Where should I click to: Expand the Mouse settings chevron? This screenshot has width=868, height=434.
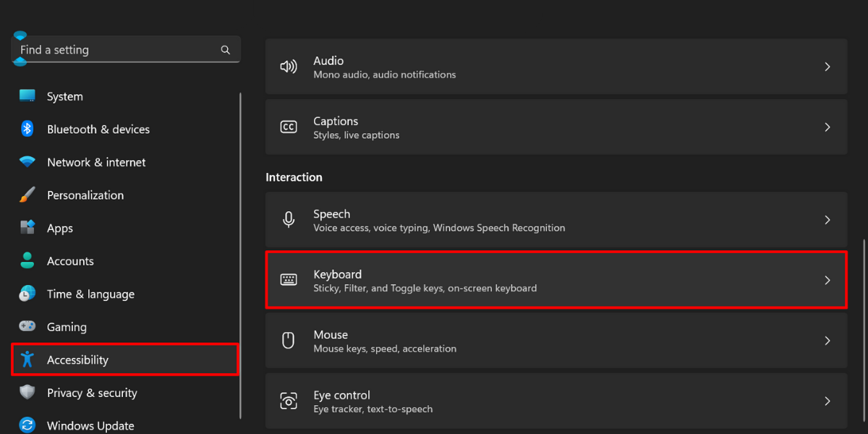point(827,340)
